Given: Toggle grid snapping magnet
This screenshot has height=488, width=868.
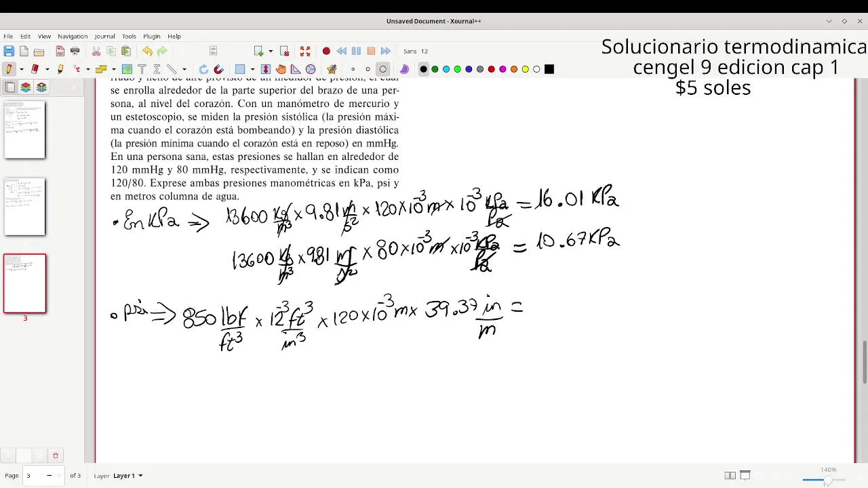Looking at the screenshot, I should [x=218, y=69].
